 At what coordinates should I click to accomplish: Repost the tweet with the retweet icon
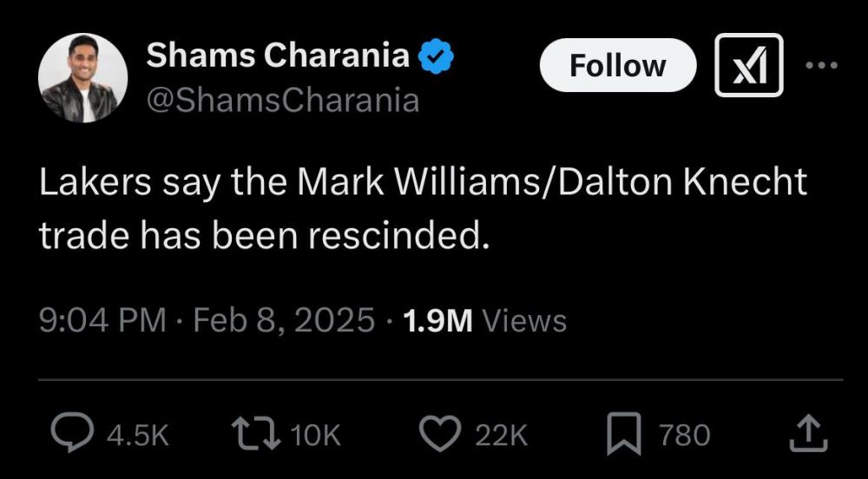coord(258,434)
